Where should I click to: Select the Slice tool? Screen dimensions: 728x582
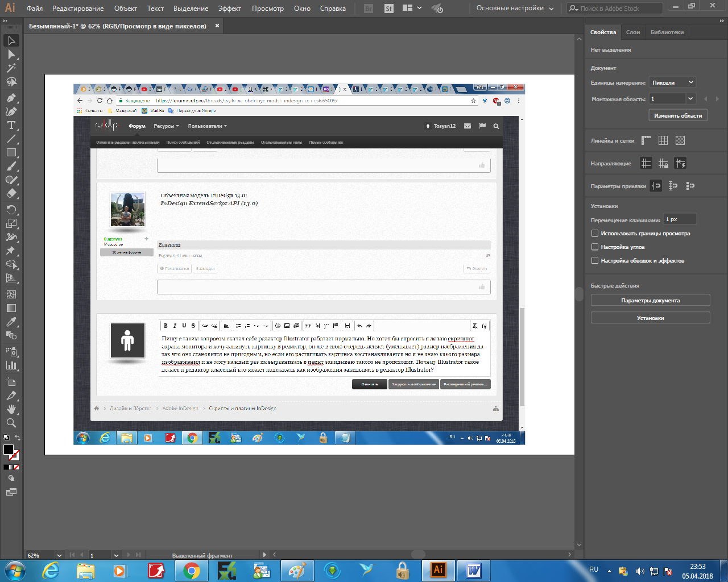point(11,395)
